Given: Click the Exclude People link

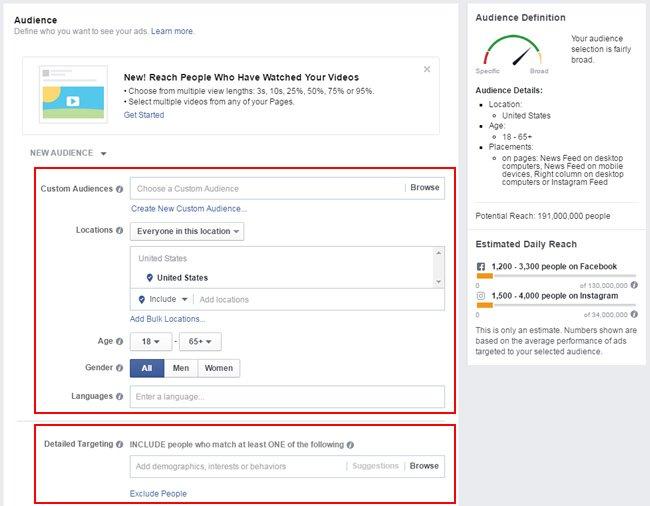Looking at the screenshot, I should (158, 493).
